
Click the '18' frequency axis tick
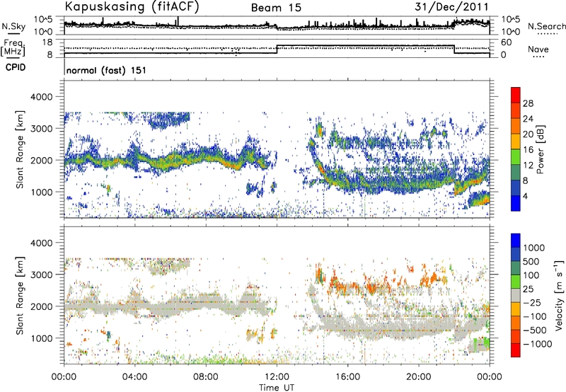pyautogui.click(x=47, y=42)
